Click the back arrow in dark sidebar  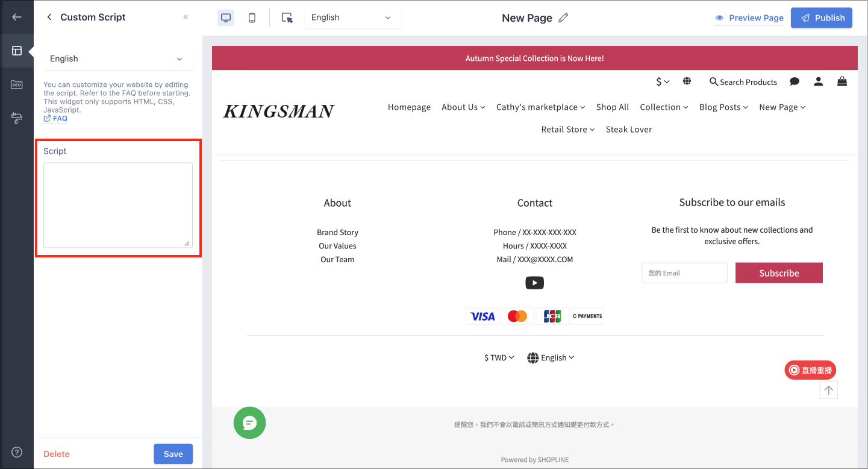pos(17,17)
